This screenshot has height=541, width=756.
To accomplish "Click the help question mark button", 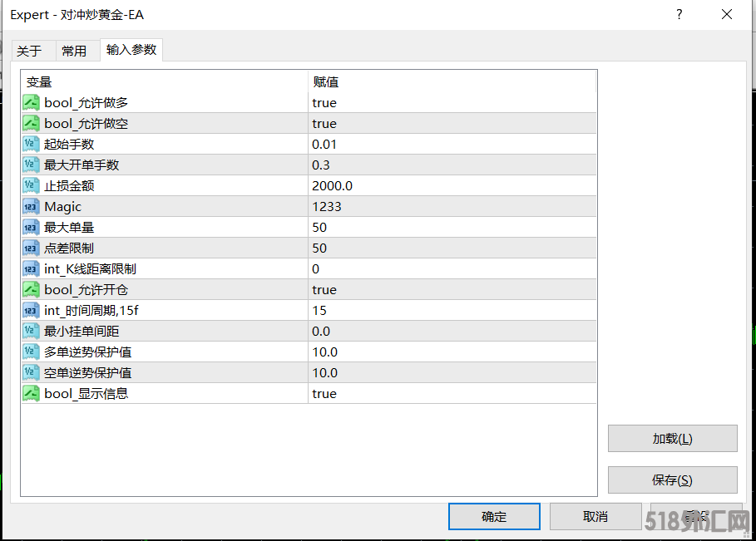I will tap(679, 14).
